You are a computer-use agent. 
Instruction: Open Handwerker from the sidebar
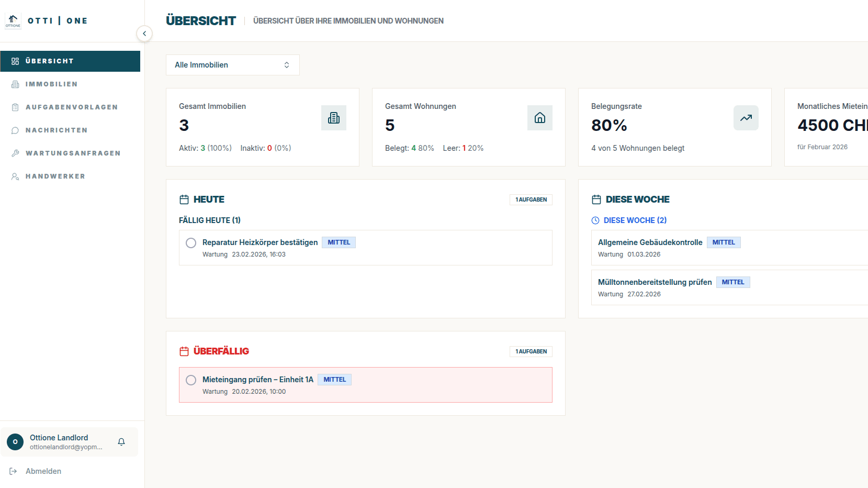[x=55, y=176]
